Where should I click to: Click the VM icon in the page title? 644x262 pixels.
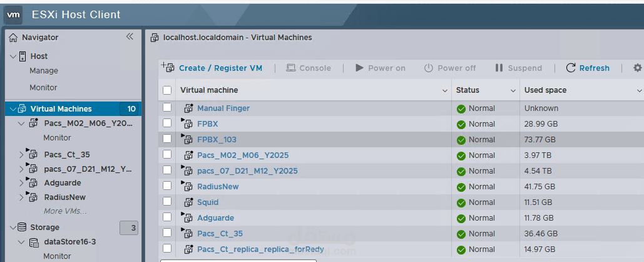point(155,38)
